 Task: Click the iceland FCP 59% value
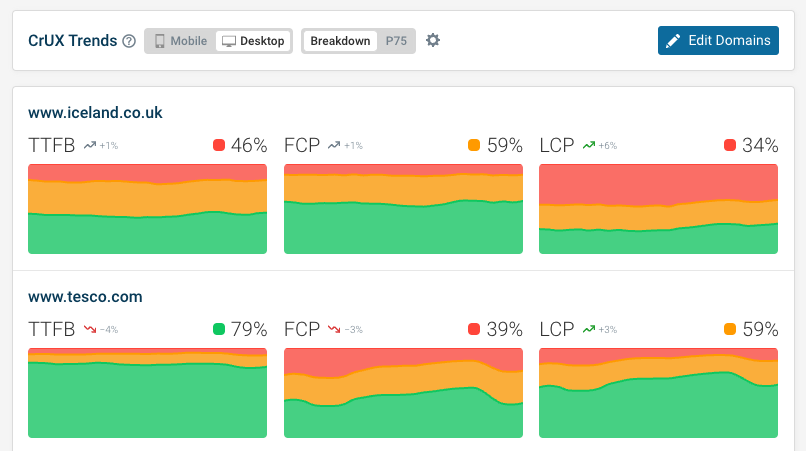tap(505, 146)
